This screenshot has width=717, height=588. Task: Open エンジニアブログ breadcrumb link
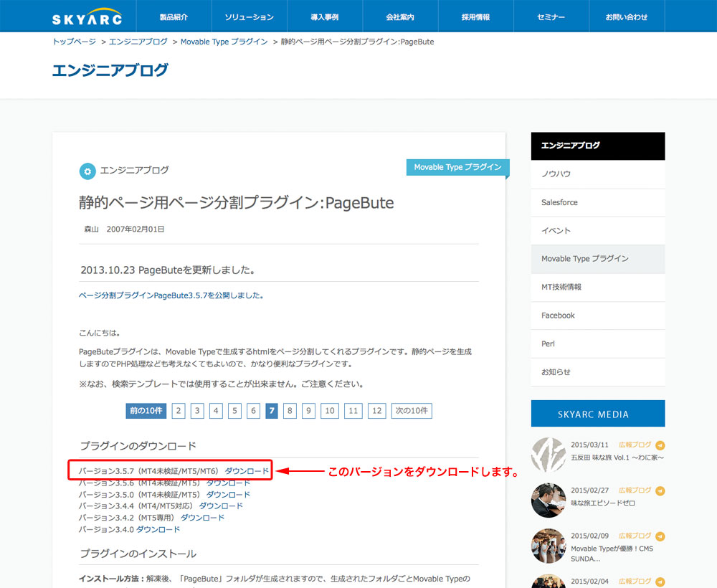pos(138,42)
